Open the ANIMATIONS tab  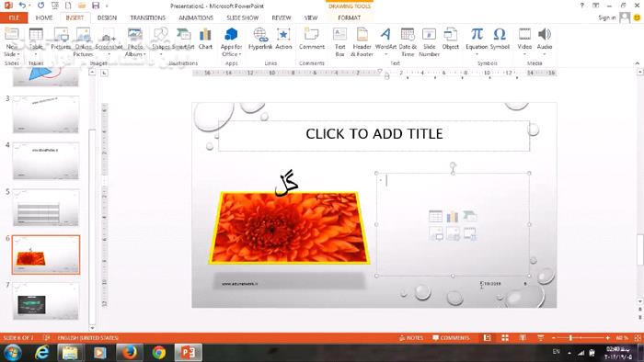(x=196, y=17)
